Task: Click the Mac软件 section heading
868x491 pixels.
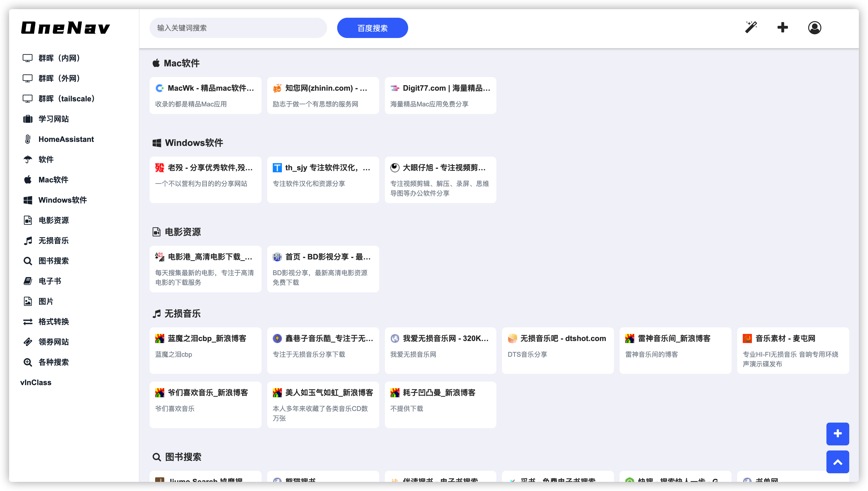Action: 176,63
